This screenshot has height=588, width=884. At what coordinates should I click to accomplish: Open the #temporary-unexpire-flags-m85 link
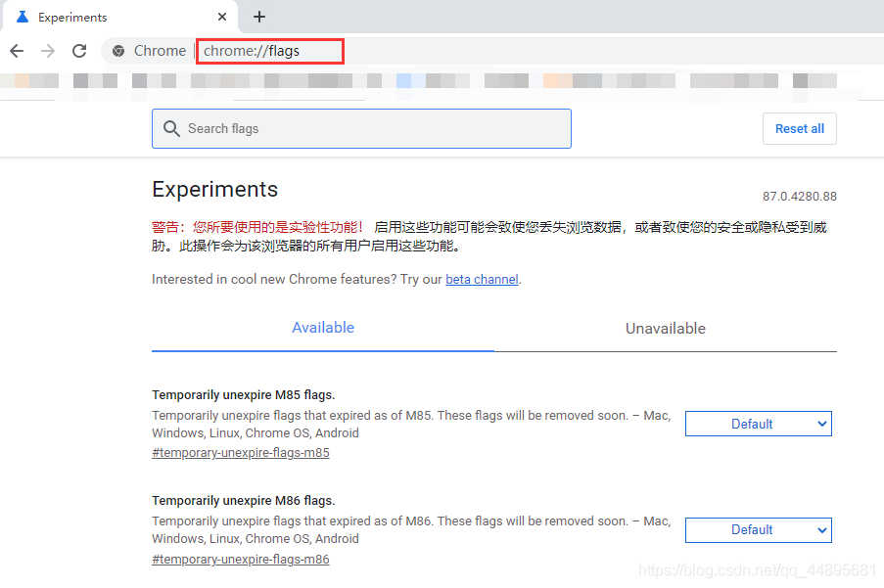(x=241, y=453)
